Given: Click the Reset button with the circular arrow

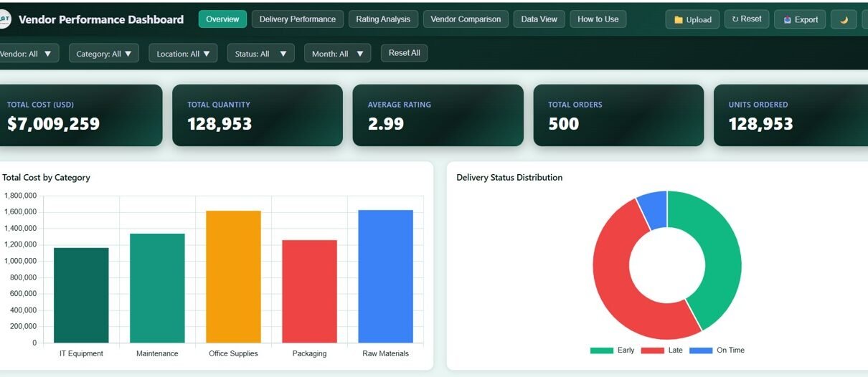Looking at the screenshot, I should tap(746, 19).
